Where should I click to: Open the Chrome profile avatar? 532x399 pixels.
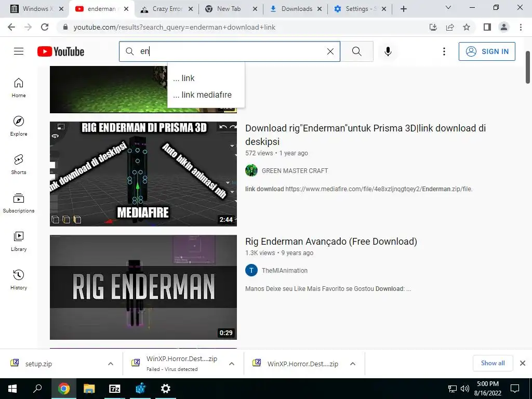[x=504, y=27]
